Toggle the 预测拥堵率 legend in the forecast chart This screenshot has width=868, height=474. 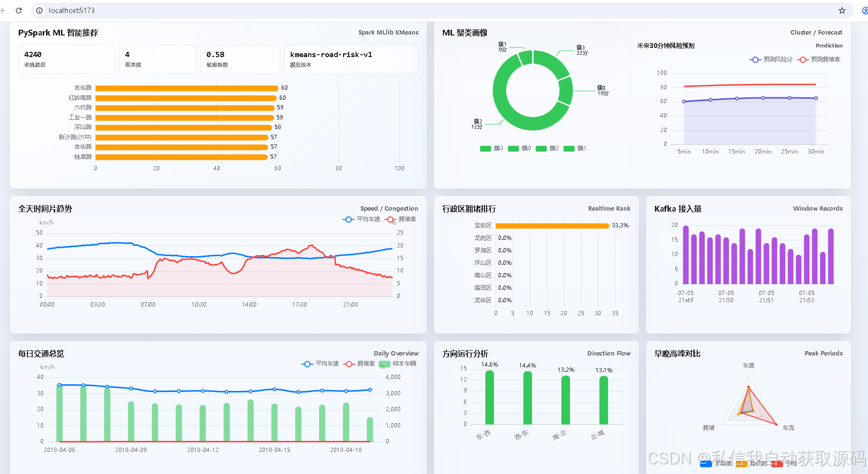[x=819, y=59]
